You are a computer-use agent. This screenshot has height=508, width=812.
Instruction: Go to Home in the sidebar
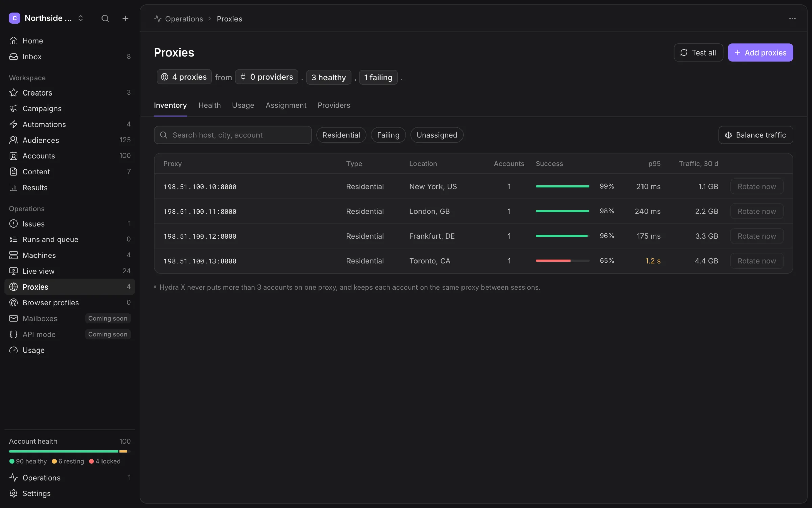(x=70, y=41)
